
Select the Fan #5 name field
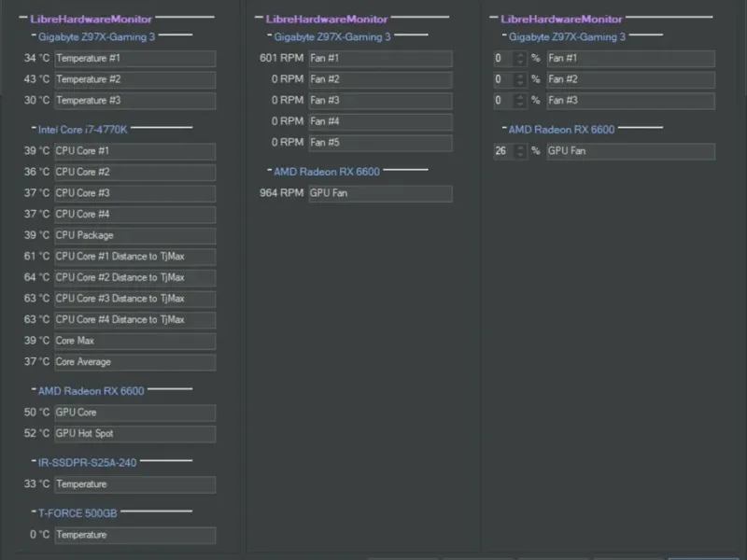coord(380,143)
